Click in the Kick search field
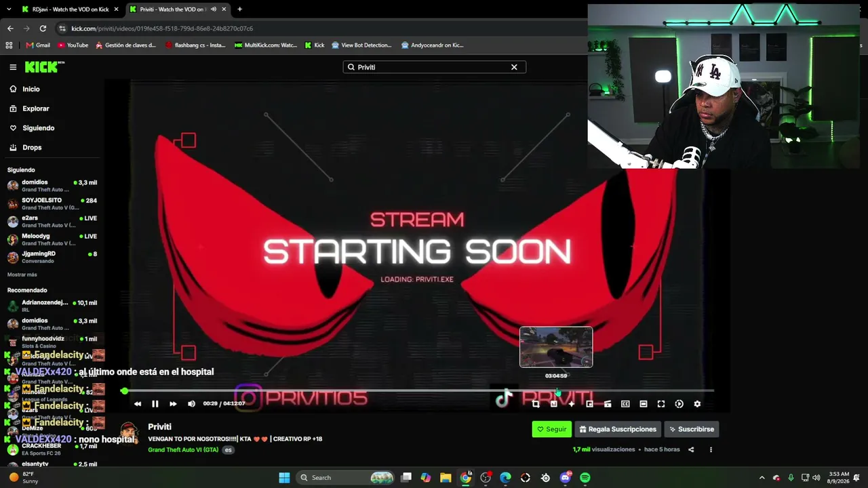This screenshot has height=488, width=868. [434, 67]
